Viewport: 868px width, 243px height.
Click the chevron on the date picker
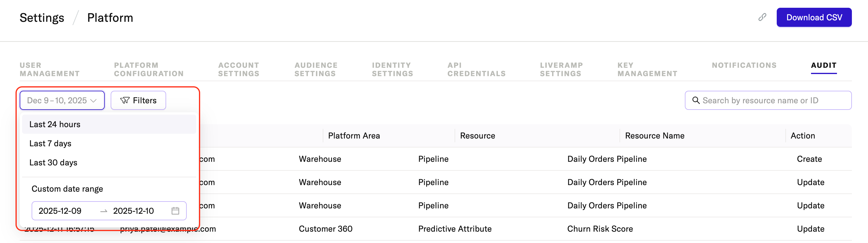pyautogui.click(x=94, y=101)
